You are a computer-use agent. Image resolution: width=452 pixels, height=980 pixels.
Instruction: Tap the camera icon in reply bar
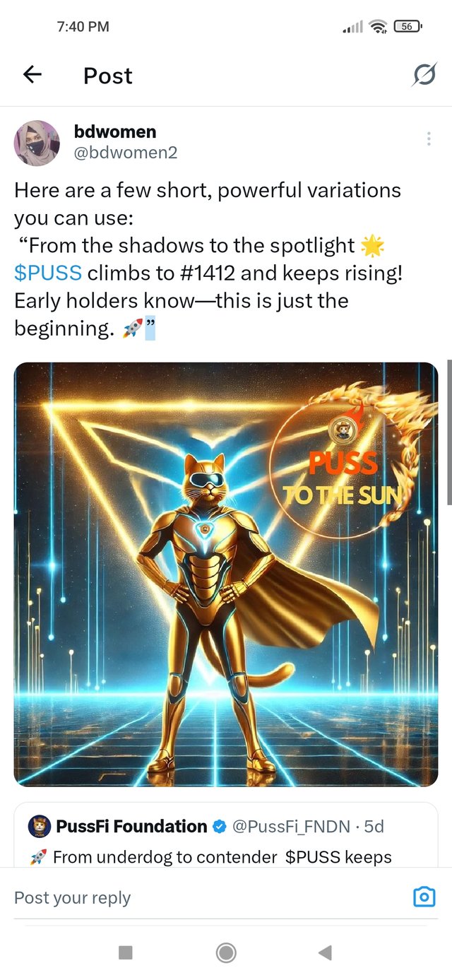pos(424,897)
